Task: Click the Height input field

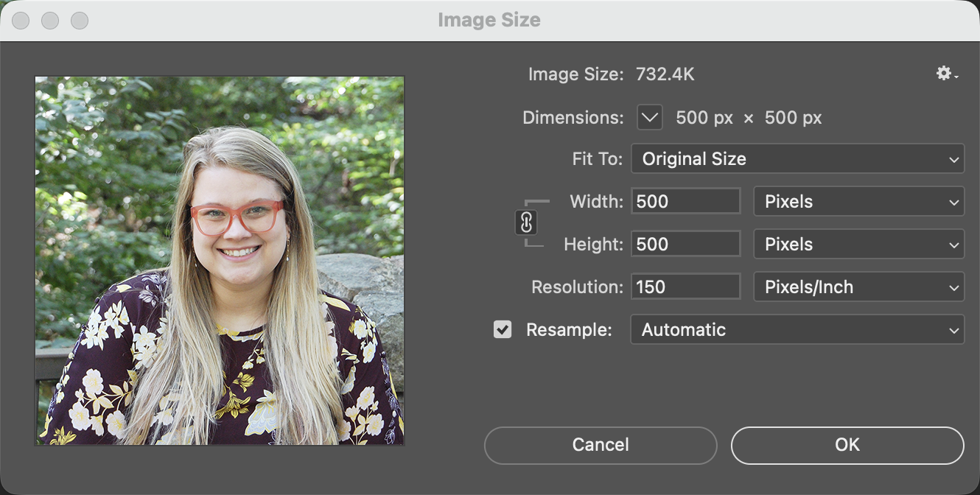Action: pos(686,244)
